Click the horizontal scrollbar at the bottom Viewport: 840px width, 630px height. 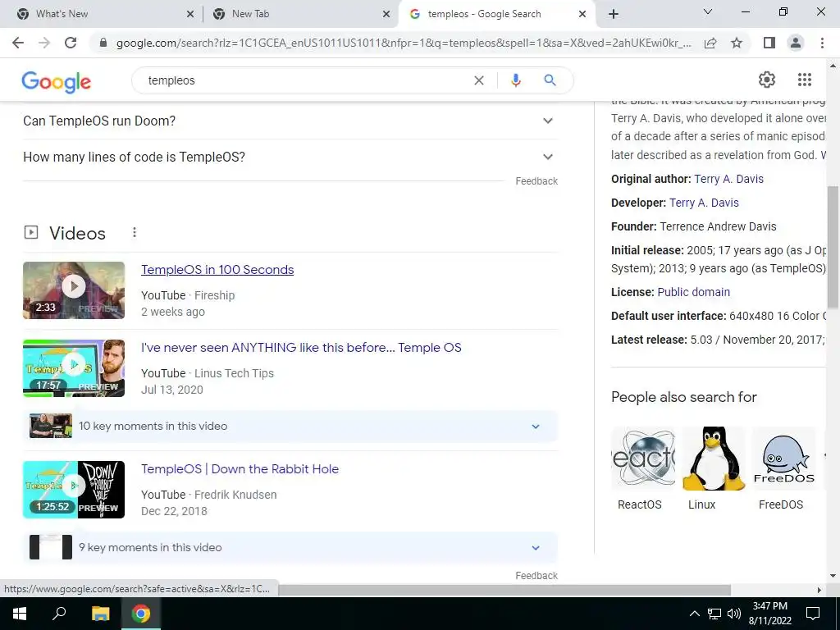[x=504, y=590]
